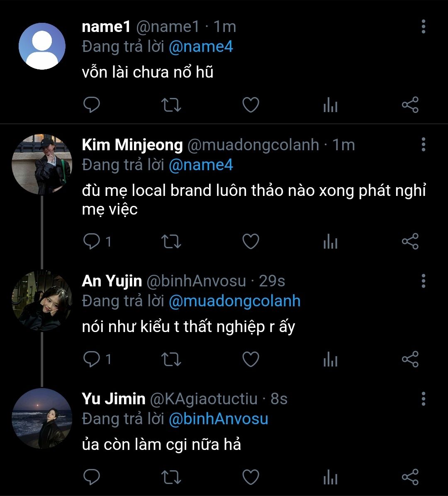Retweet name1's post about nổ hũ
The image size is (448, 496).
170,105
